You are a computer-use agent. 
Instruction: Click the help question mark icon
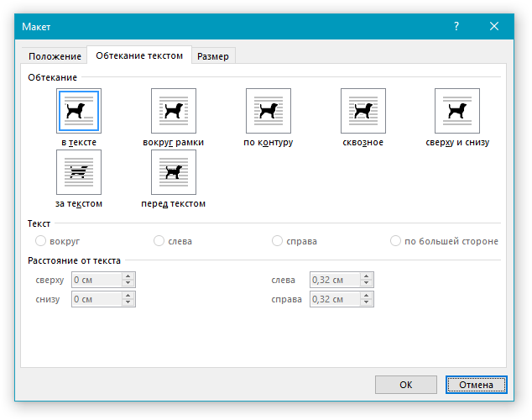(456, 26)
